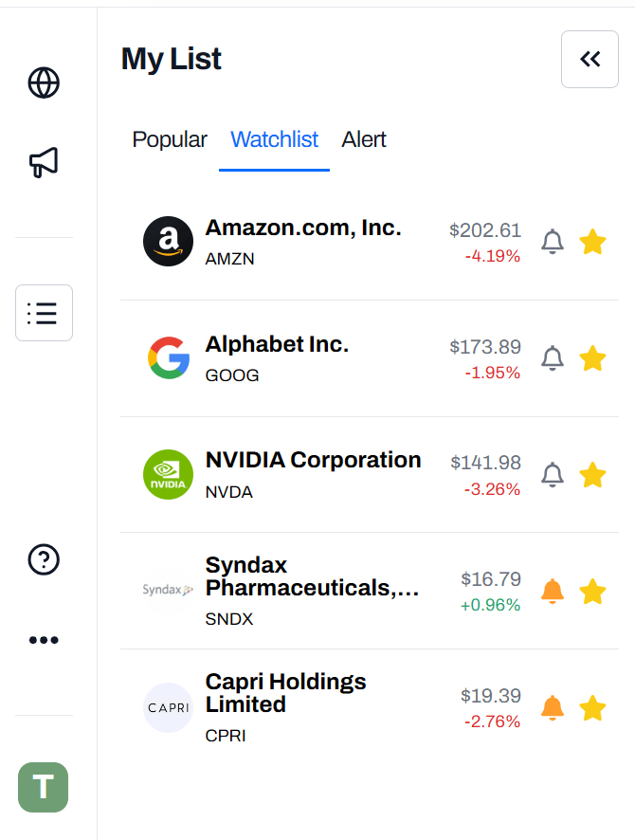
Task: Switch to the Popular tab
Action: (x=170, y=139)
